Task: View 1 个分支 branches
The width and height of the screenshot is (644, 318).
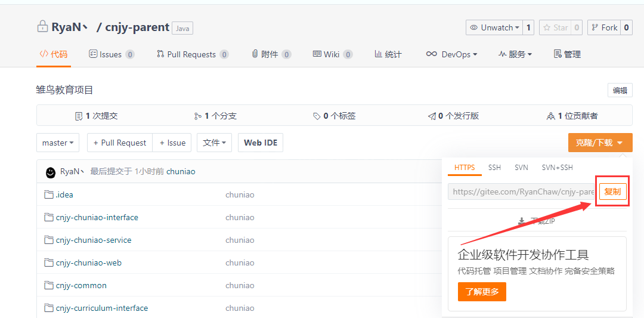Action: [215, 116]
